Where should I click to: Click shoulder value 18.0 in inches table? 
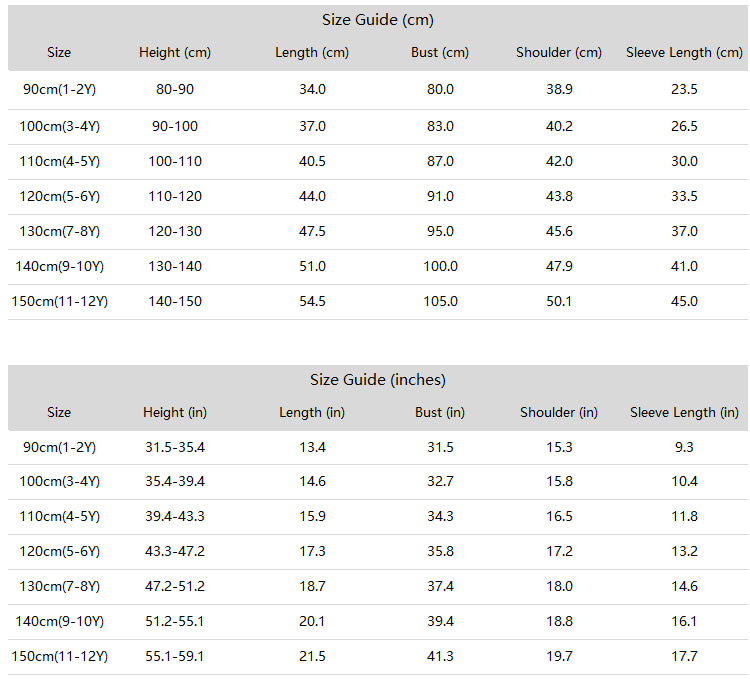(559, 586)
